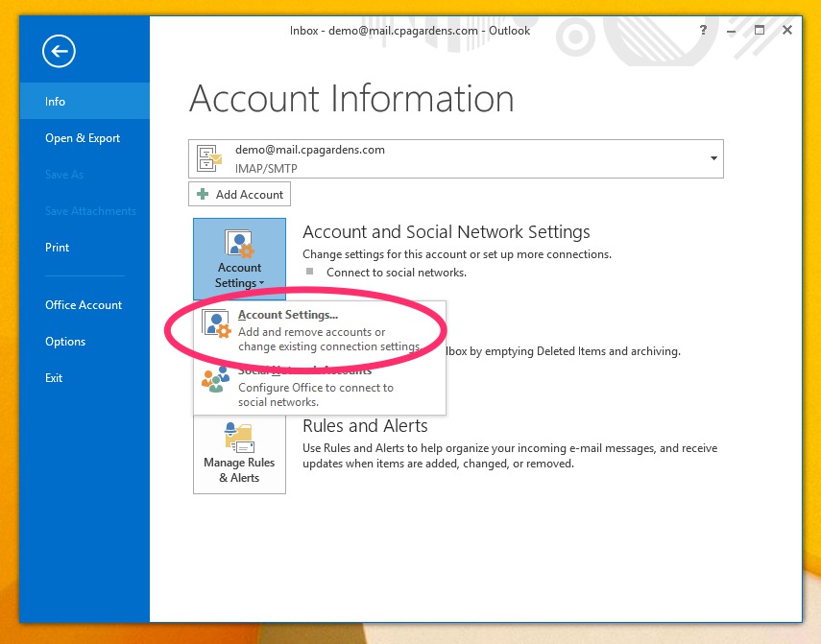Click 'Use Rules and Alerts to help' description
The height and width of the screenshot is (644, 821).
point(510,456)
